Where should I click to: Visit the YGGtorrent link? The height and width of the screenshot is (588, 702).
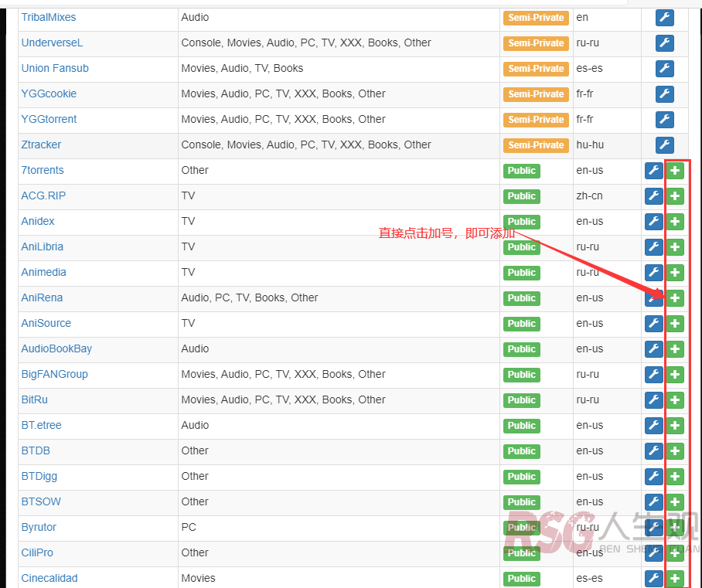click(49, 120)
